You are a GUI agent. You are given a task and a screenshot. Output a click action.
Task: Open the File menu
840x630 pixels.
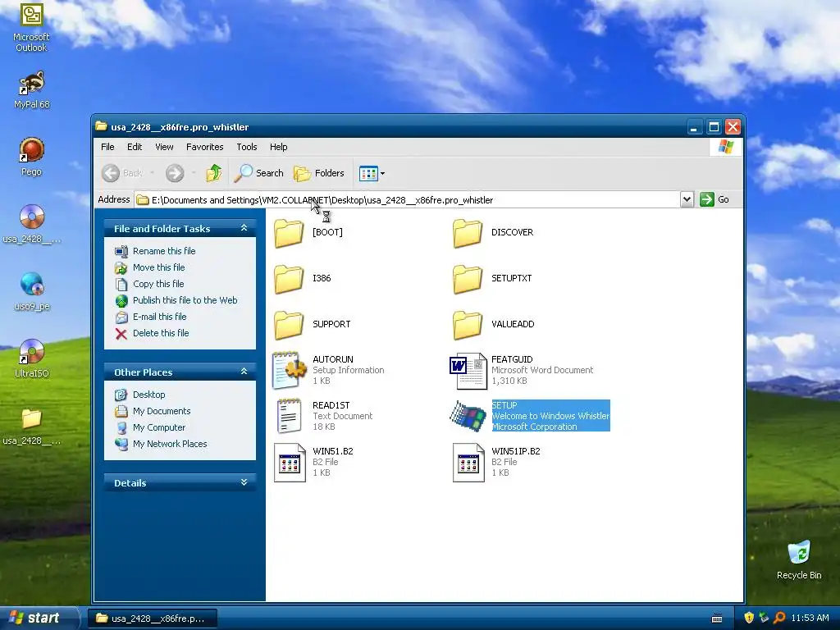pyautogui.click(x=107, y=147)
